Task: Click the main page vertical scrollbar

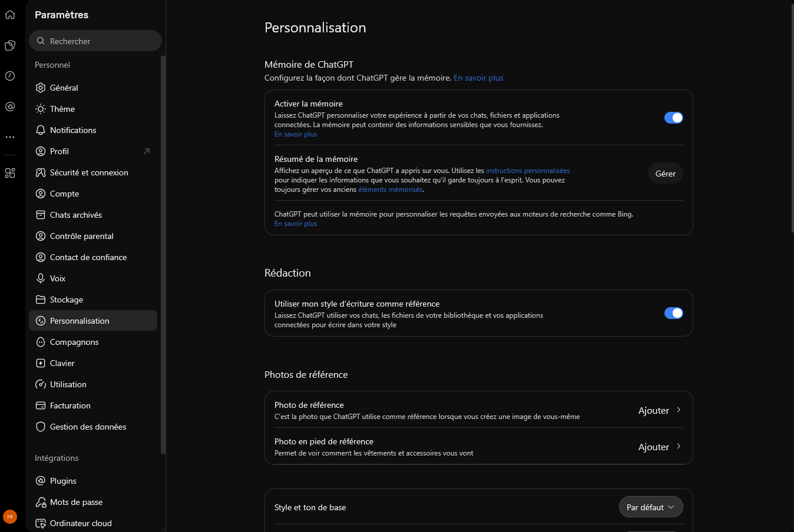Action: click(792, 118)
